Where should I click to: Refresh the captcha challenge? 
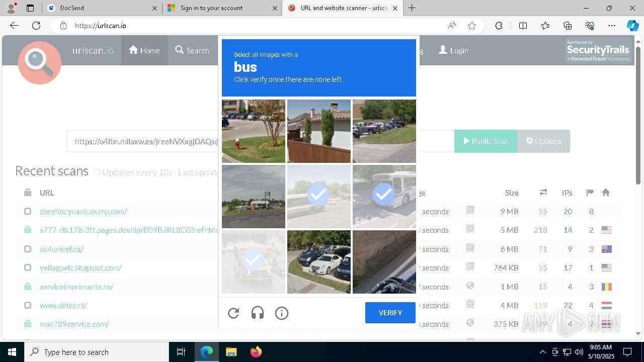[x=233, y=313]
